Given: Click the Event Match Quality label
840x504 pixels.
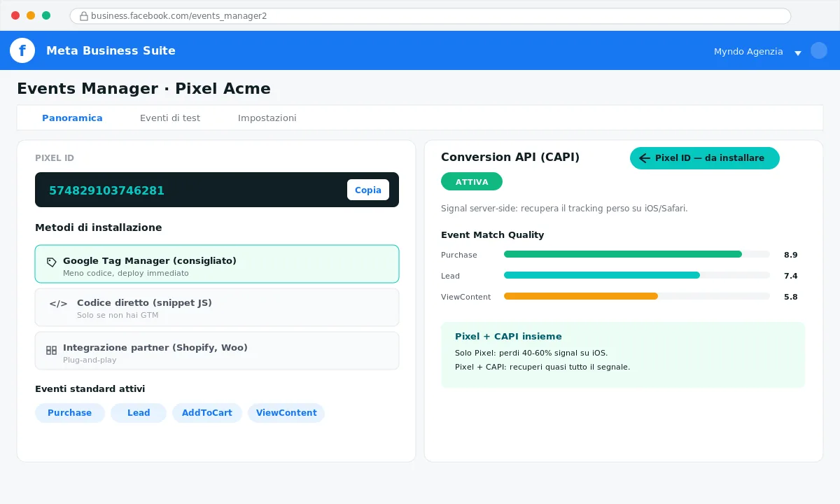Looking at the screenshot, I should [492, 235].
